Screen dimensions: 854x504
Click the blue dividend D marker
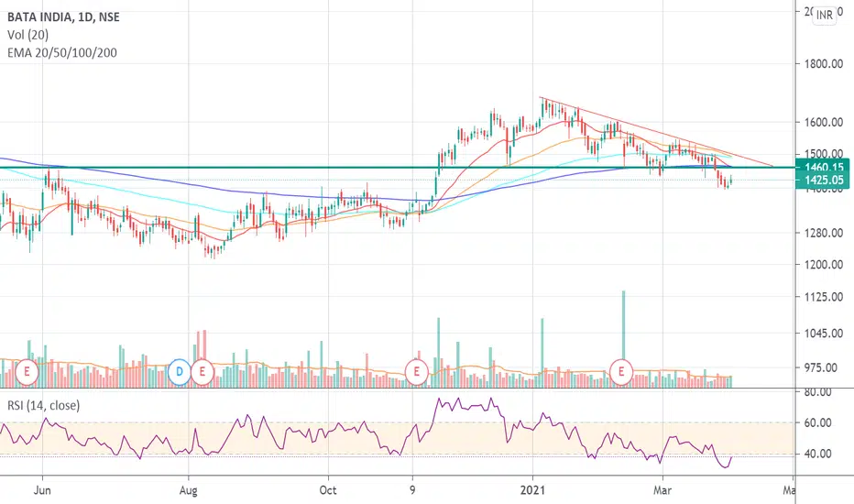pos(180,372)
